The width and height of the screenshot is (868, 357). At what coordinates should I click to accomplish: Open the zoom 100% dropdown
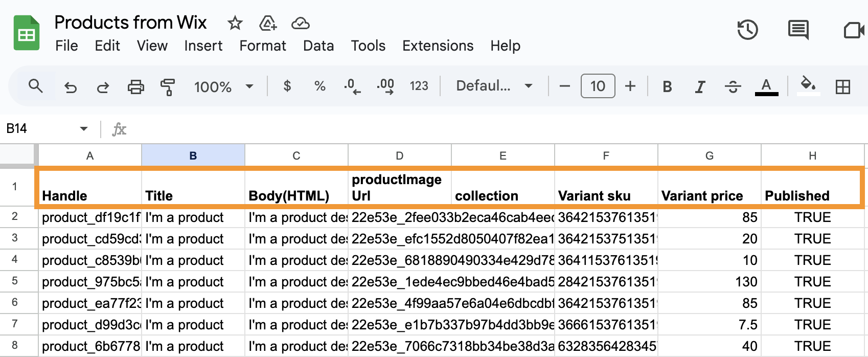pyautogui.click(x=224, y=86)
